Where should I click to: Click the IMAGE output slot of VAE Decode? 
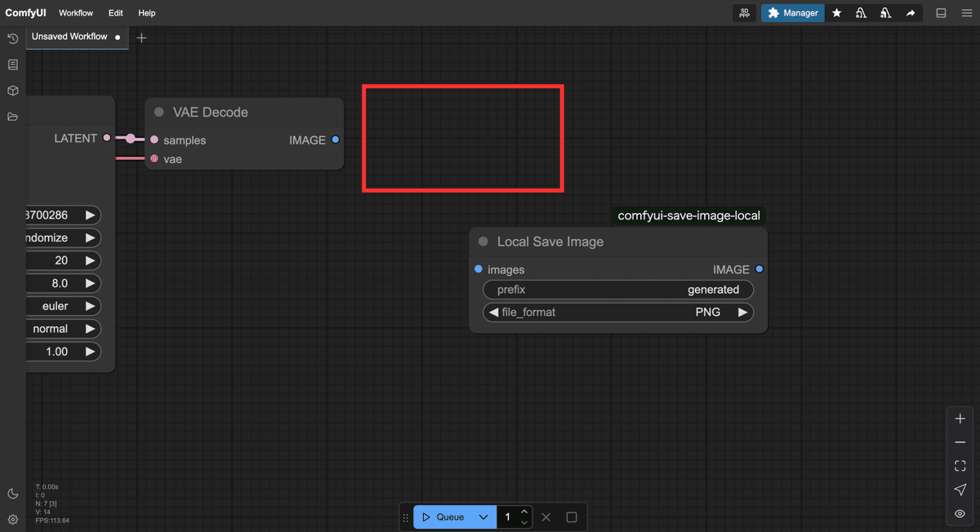click(x=335, y=140)
